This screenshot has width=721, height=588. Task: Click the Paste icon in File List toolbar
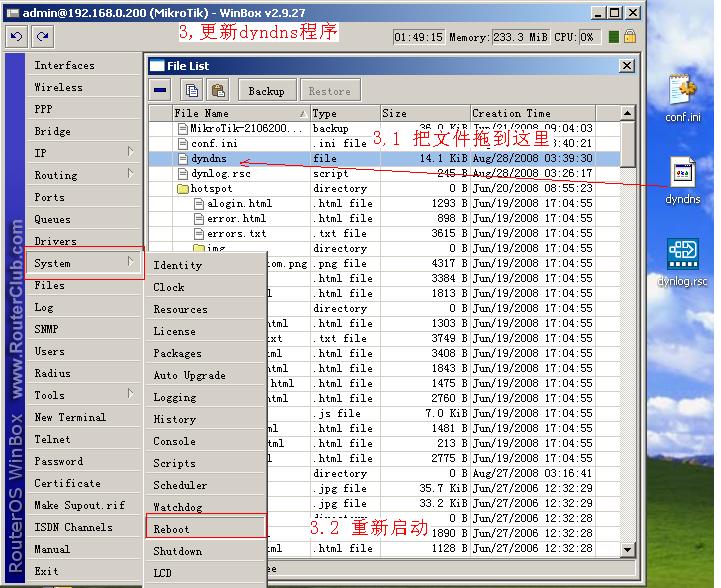218,90
